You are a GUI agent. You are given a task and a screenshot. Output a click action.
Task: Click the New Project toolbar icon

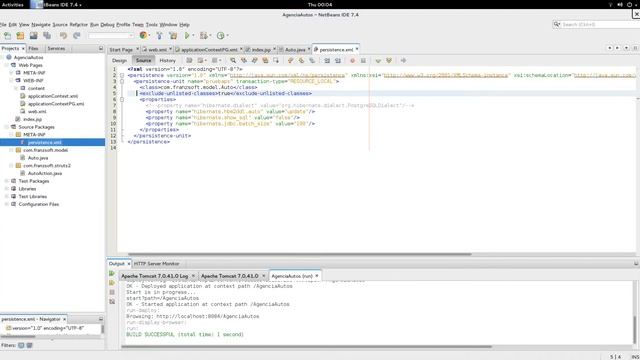20,36
